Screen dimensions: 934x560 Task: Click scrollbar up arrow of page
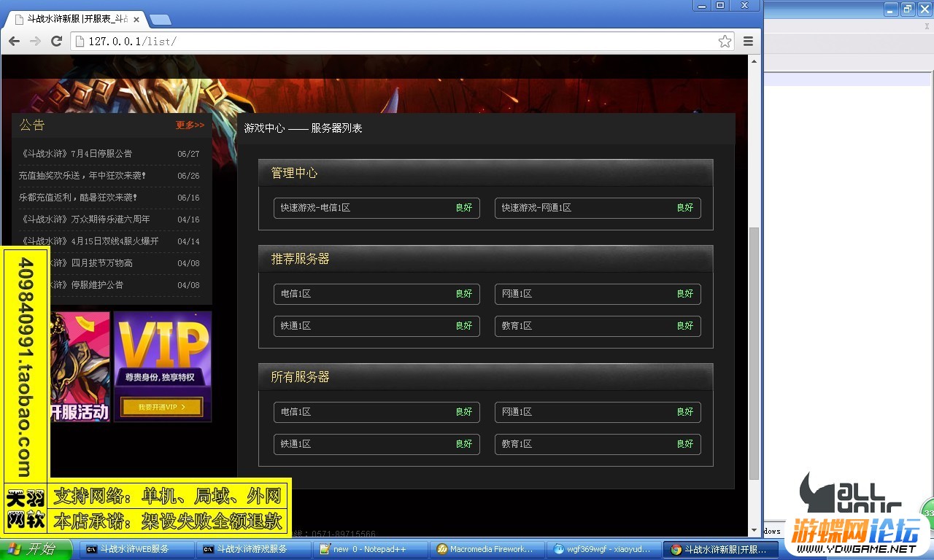754,61
